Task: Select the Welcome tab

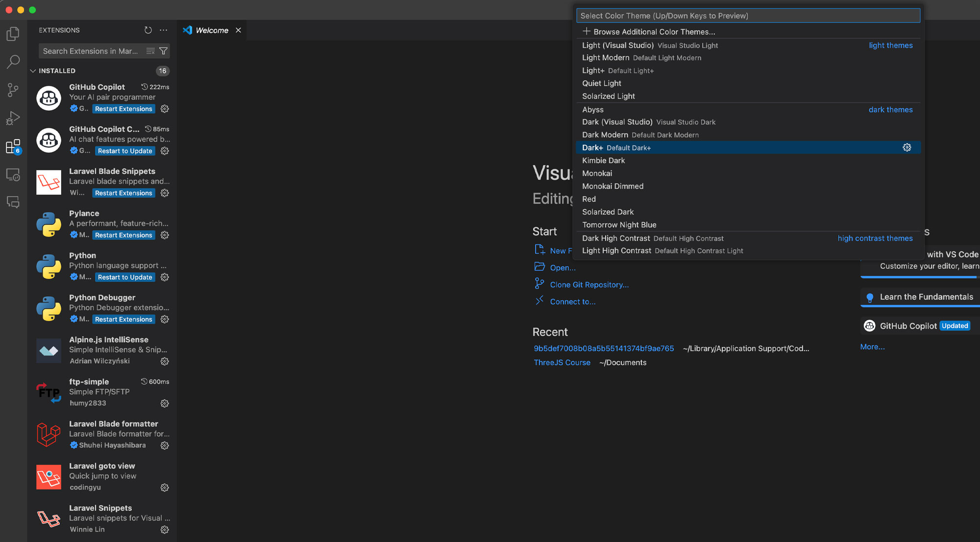Action: (212, 30)
